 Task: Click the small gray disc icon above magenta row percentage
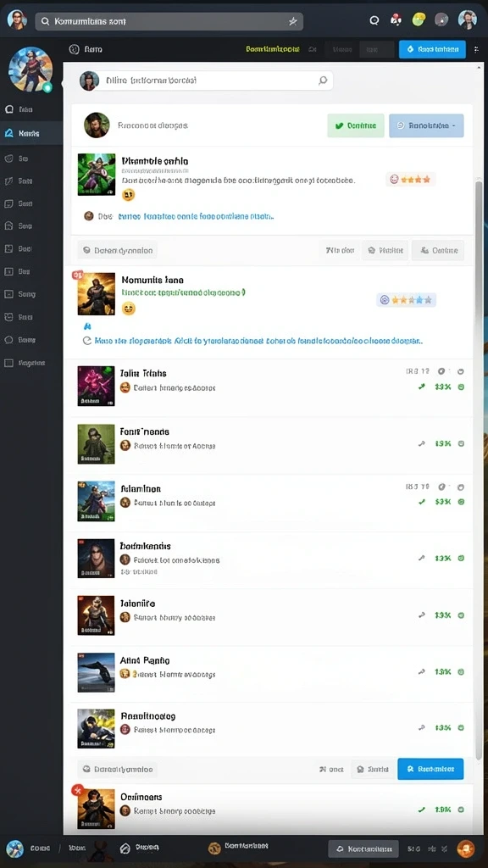(441, 371)
